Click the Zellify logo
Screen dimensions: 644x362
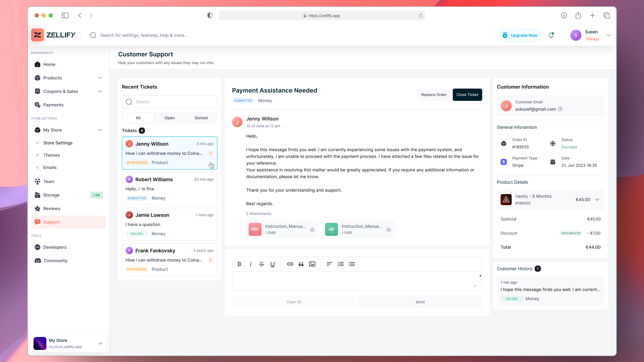53,35
